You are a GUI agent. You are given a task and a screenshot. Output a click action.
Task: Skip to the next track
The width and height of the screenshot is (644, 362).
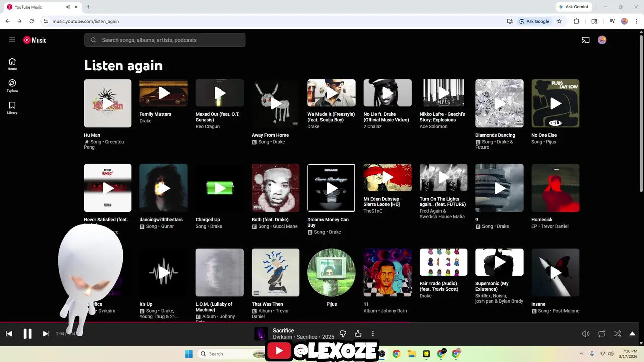pos(46,334)
